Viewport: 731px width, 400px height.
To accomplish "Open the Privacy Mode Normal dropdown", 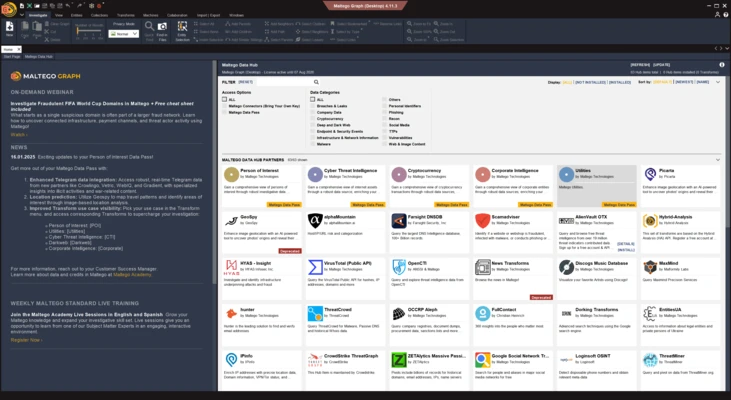I will [124, 34].
